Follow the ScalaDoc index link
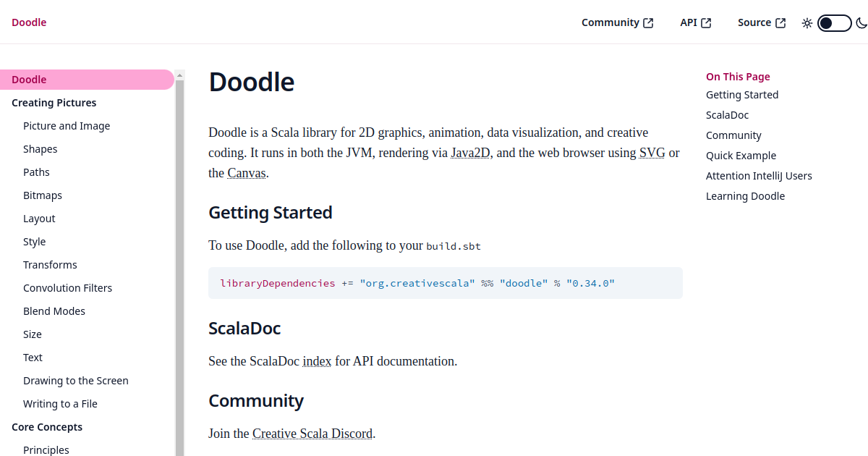 coord(317,361)
